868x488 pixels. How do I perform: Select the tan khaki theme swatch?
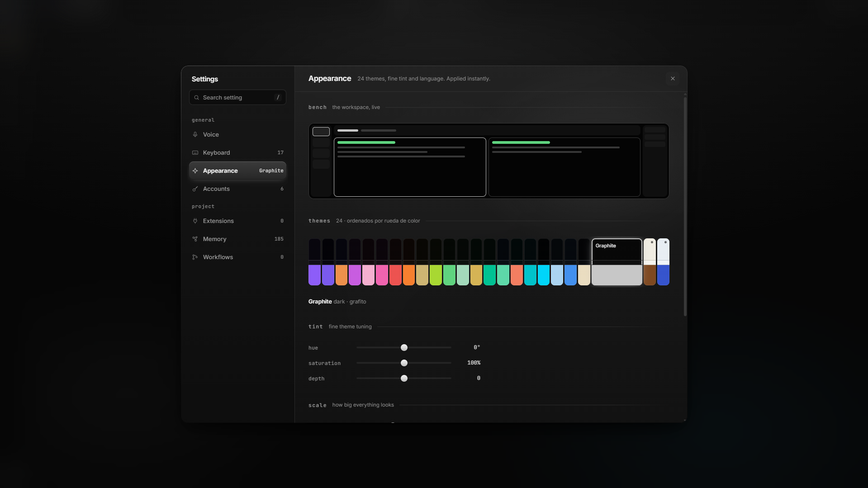coord(422,262)
